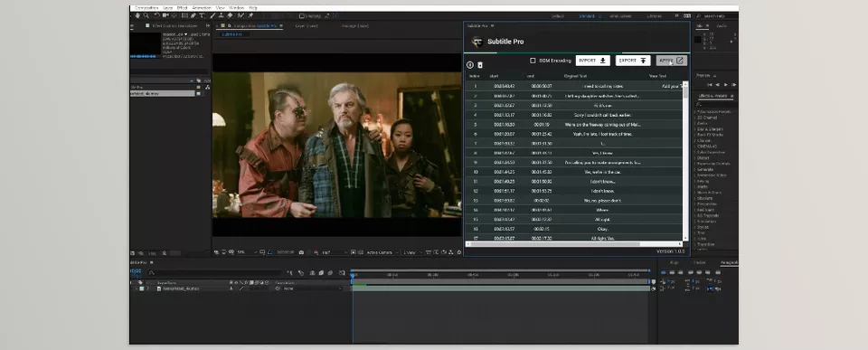The height and width of the screenshot is (350, 868).
Task: Select the Pen tool
Action: [193, 15]
